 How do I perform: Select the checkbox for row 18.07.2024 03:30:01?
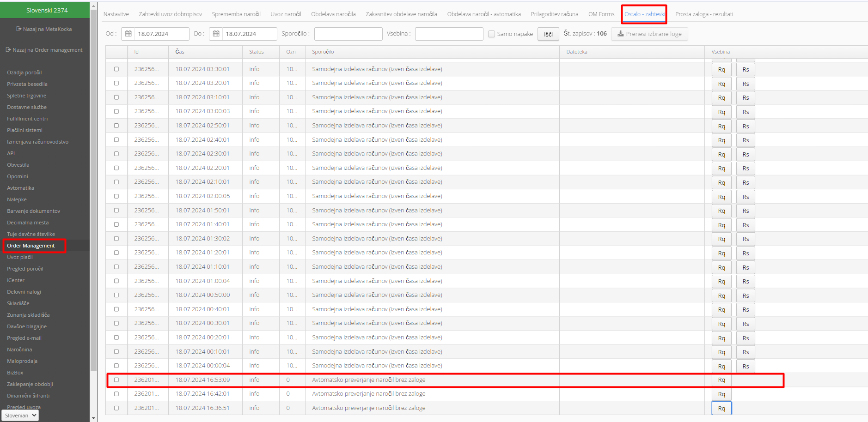pyautogui.click(x=116, y=69)
